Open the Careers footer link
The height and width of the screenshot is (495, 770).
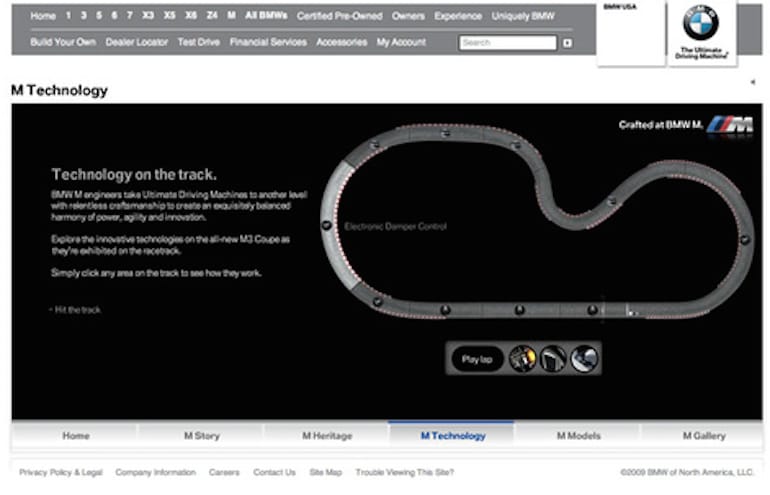(x=224, y=472)
